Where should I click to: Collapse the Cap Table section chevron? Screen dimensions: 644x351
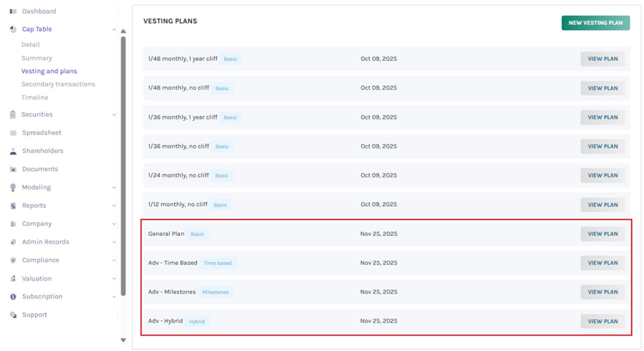coord(114,29)
